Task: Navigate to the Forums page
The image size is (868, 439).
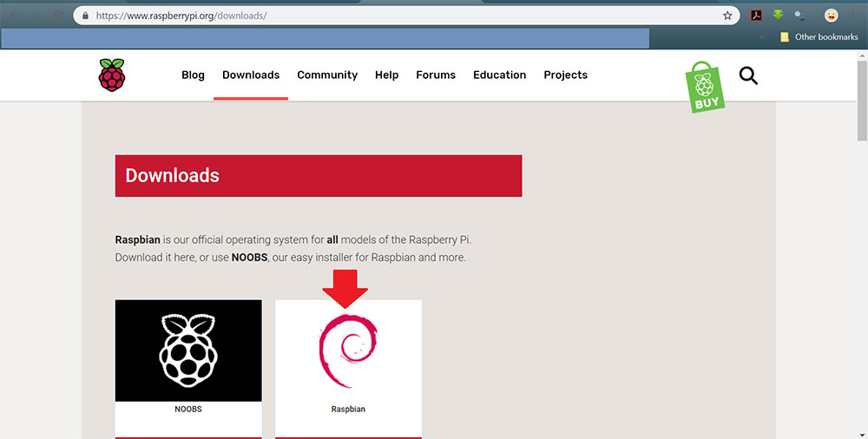Action: [436, 75]
